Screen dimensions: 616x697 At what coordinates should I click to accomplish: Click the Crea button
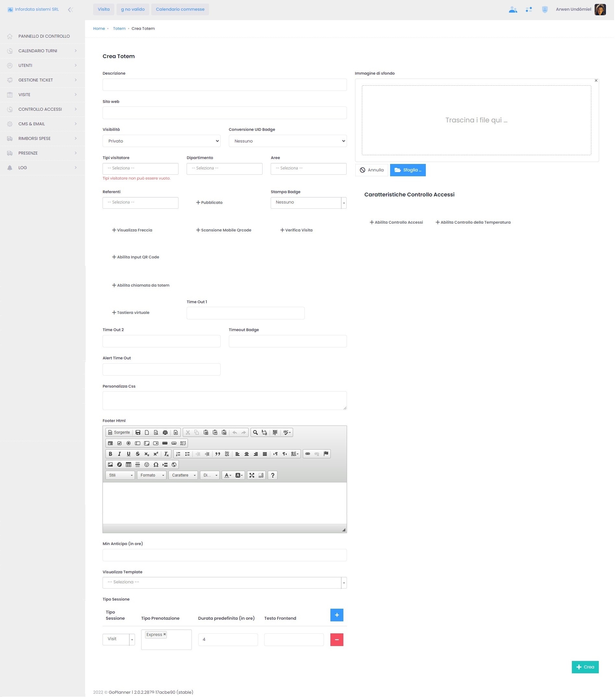(x=586, y=667)
